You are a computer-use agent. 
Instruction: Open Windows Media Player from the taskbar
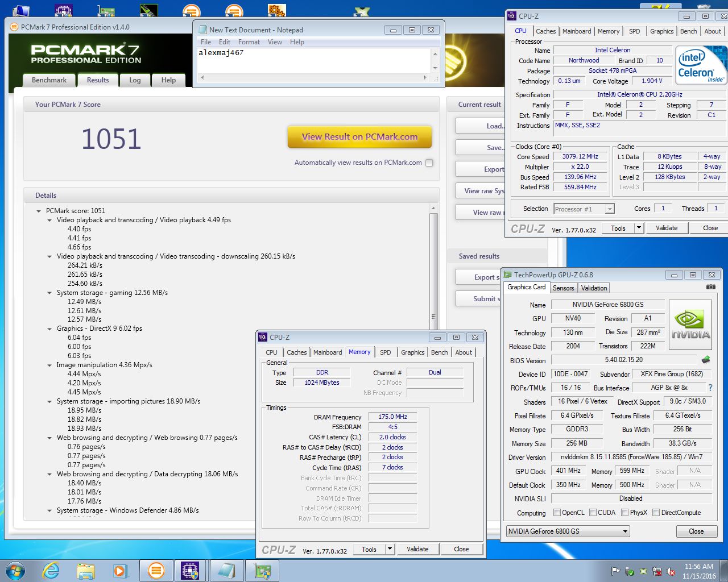click(x=120, y=571)
